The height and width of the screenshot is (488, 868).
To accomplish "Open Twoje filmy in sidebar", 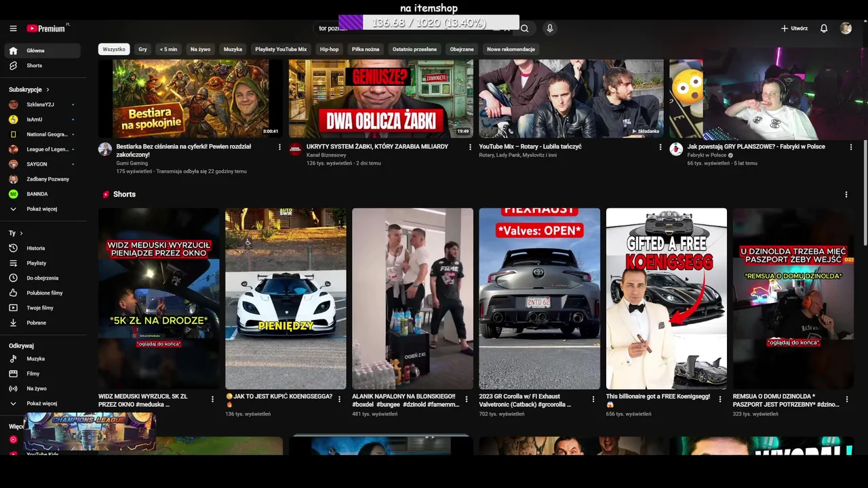I will (x=42, y=308).
